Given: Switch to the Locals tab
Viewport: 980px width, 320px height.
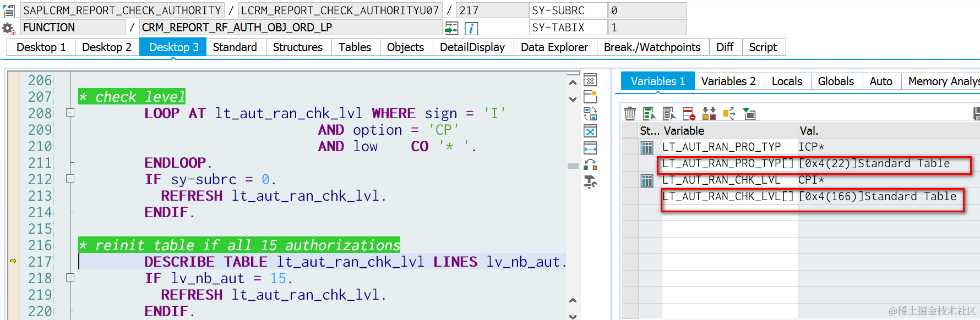Looking at the screenshot, I should coord(787,81).
